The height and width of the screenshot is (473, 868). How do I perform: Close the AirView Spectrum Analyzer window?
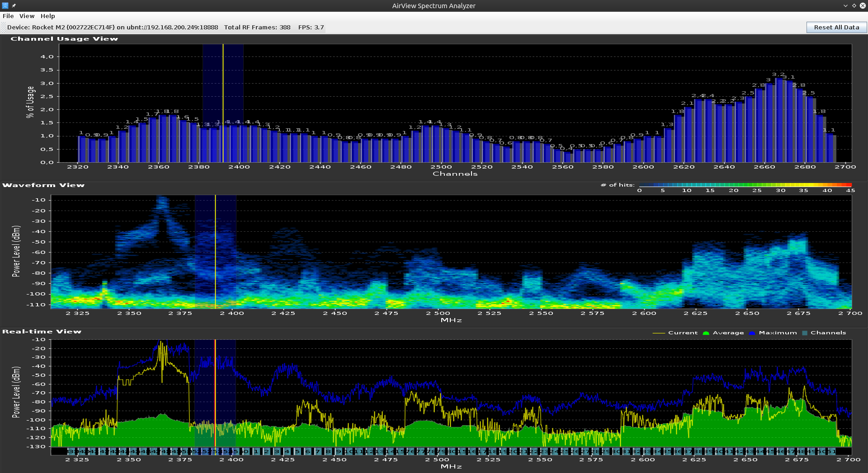tap(862, 5)
